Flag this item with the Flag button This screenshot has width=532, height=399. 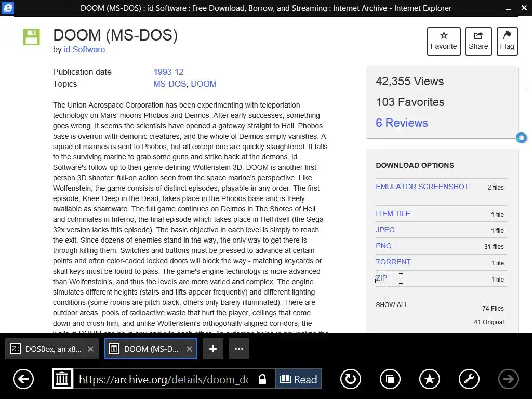[x=507, y=41]
